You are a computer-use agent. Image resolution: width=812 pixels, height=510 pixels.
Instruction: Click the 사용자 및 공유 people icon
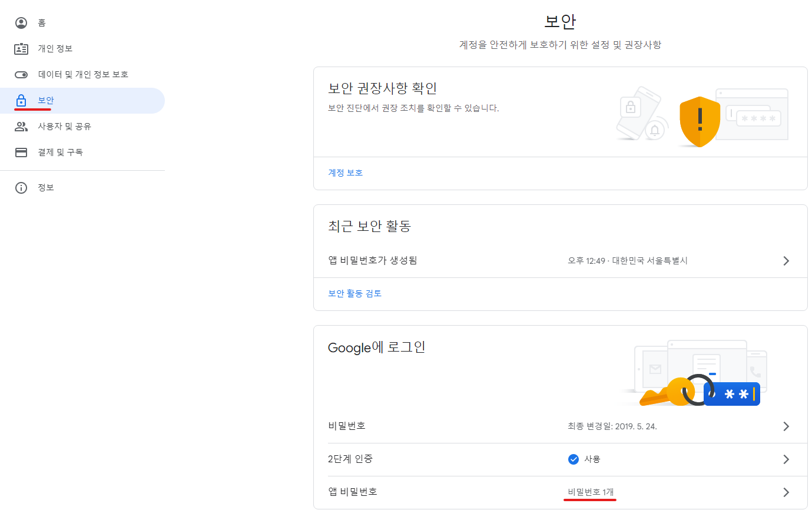click(x=21, y=127)
